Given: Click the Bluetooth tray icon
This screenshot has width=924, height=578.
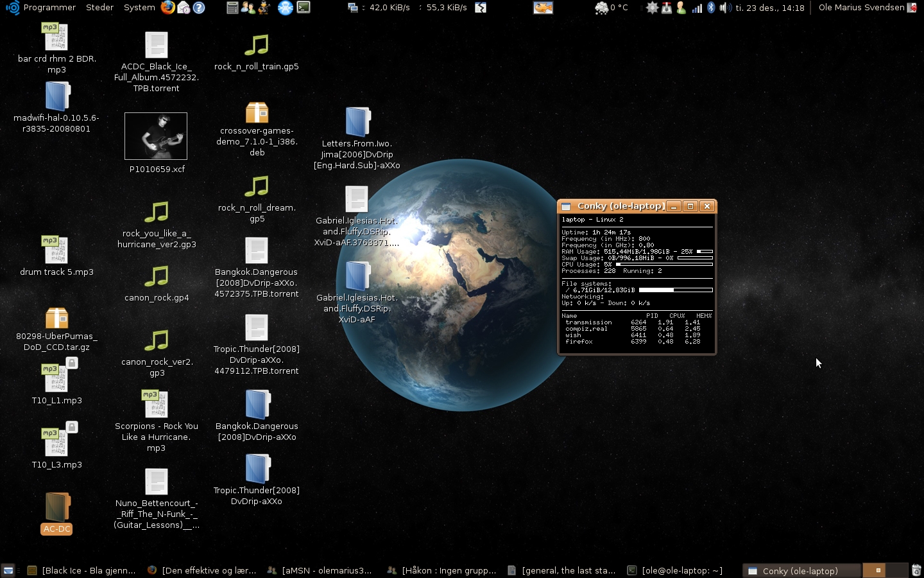Looking at the screenshot, I should click(711, 8).
